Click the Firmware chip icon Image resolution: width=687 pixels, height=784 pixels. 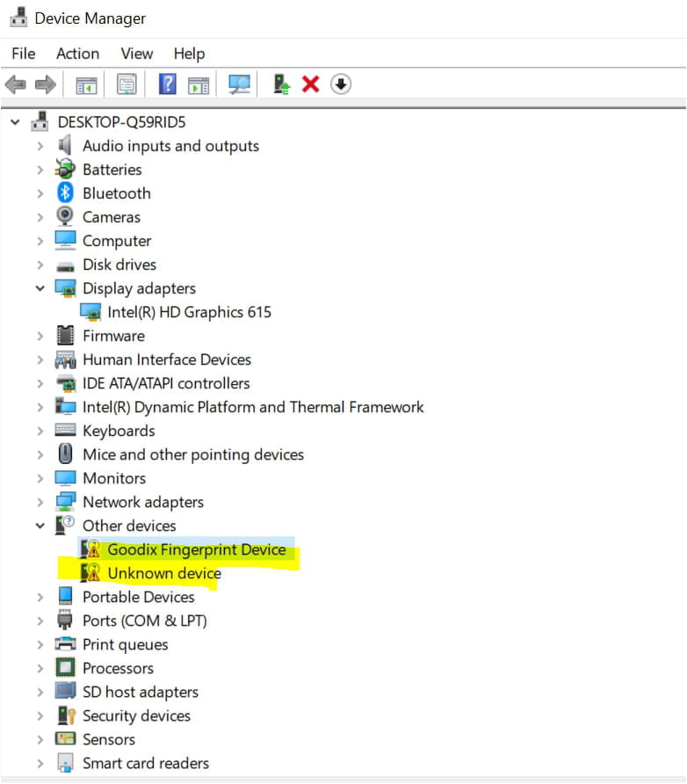click(65, 336)
